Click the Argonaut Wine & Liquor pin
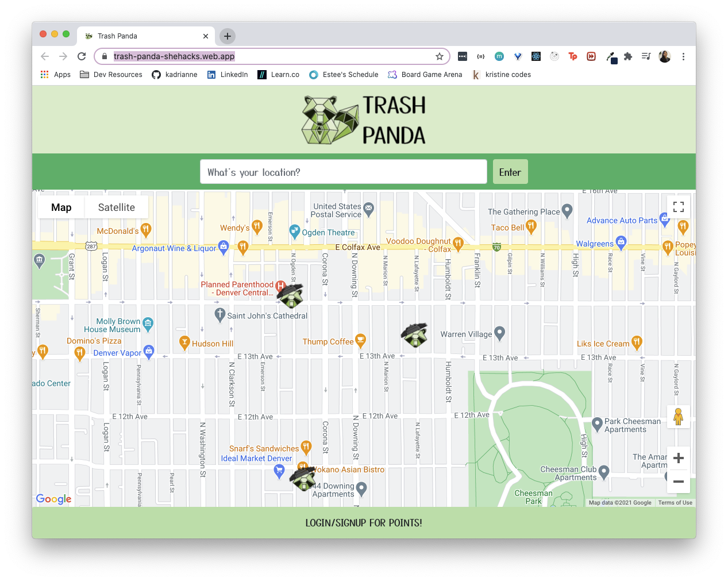 point(224,247)
